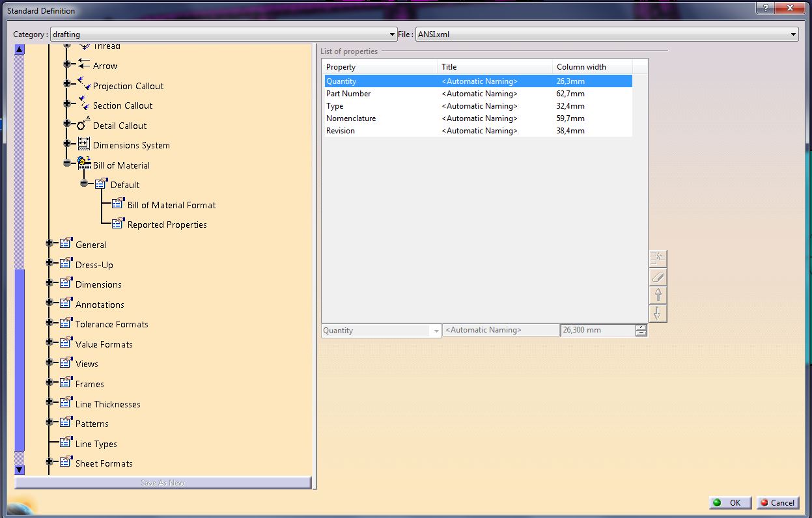
Task: Collapse the Bill of Material node
Action: (67, 163)
